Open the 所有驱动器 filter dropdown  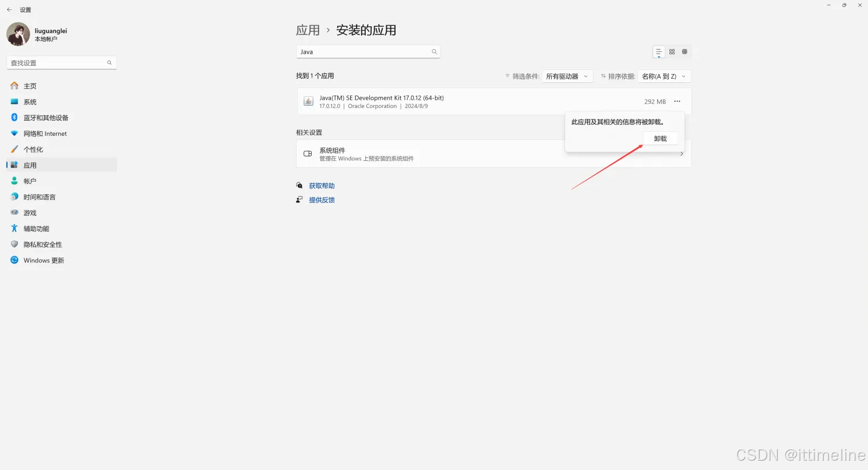pos(567,76)
